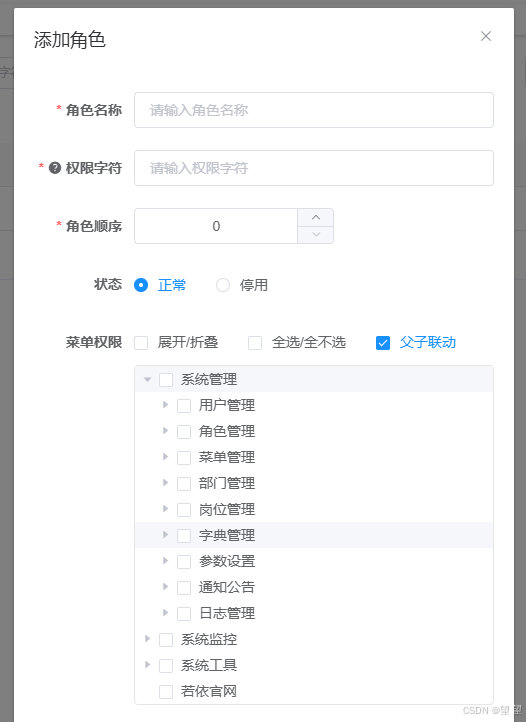Toggle the 全选/全不选 checkbox

(x=255, y=343)
